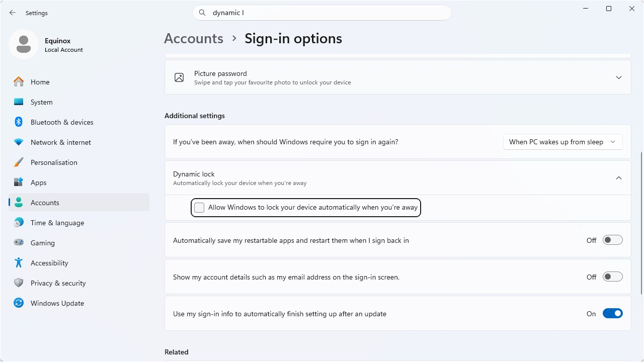Viewport: 644px width, 362px height.
Task: Toggle show account details on sign-in screen
Action: tap(613, 277)
